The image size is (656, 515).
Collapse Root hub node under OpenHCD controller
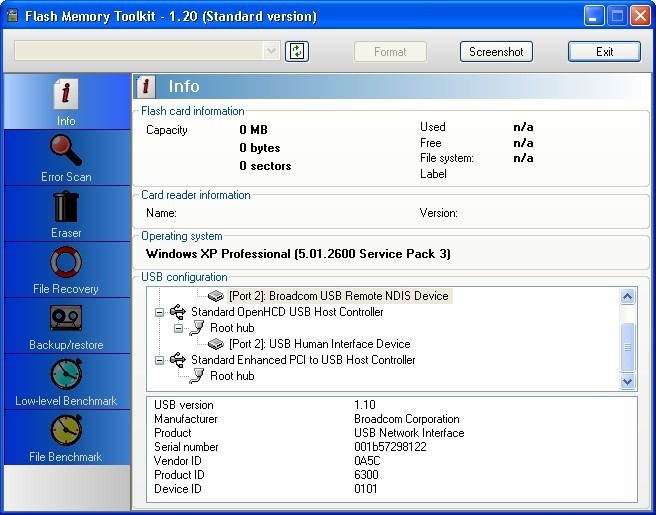point(178,328)
